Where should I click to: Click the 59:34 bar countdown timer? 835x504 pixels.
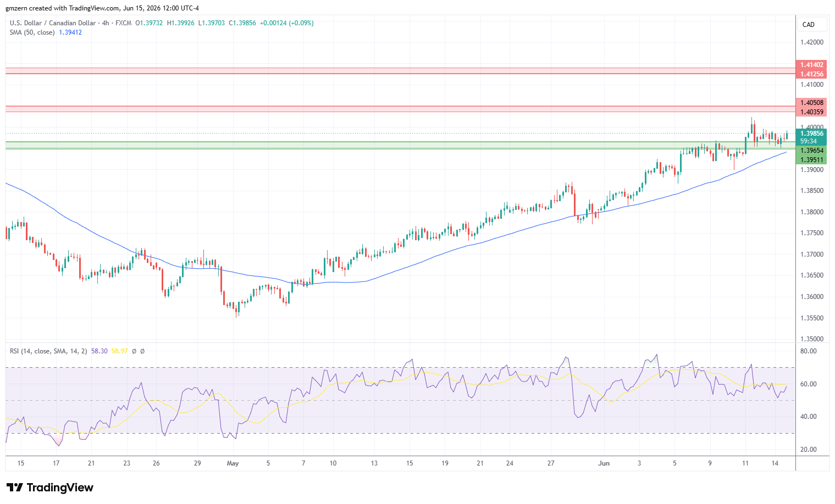point(808,141)
